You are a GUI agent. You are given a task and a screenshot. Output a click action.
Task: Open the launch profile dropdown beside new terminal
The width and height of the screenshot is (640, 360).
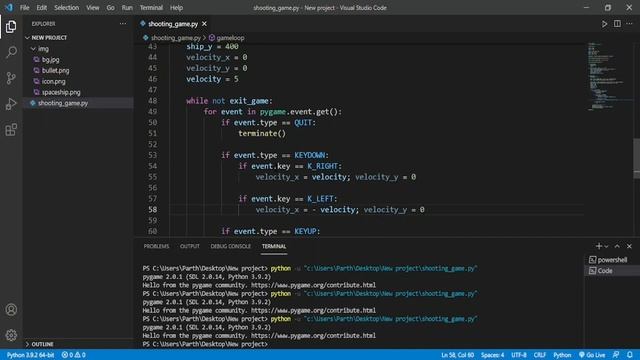[x=606, y=247]
